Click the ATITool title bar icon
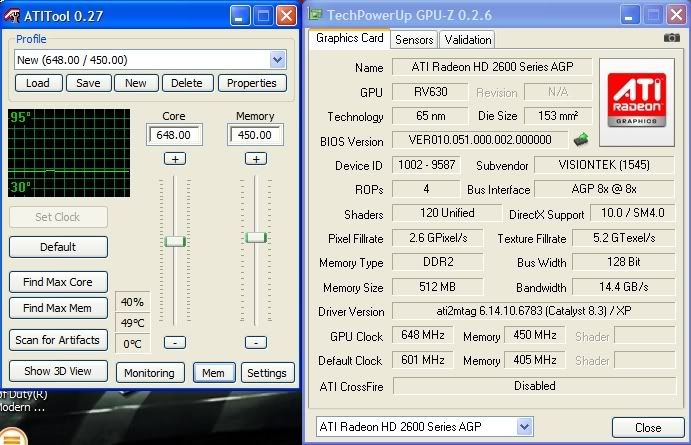Screen dimensions: 691x445 [12, 16]
